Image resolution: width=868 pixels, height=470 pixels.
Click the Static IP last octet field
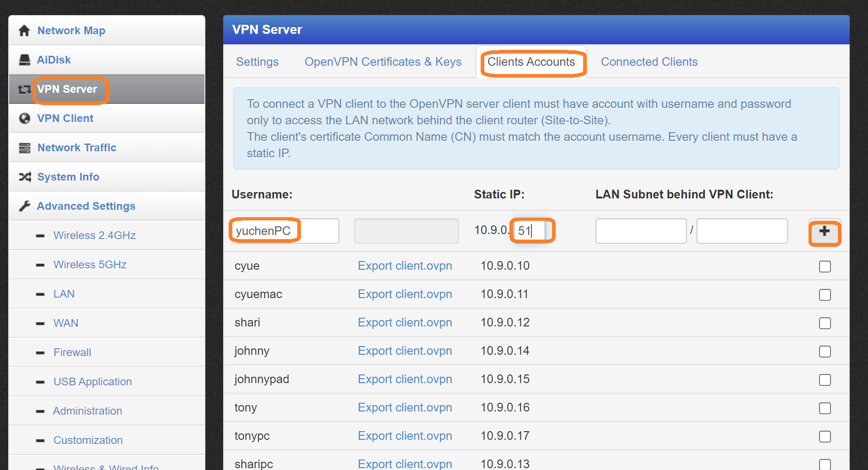click(529, 231)
